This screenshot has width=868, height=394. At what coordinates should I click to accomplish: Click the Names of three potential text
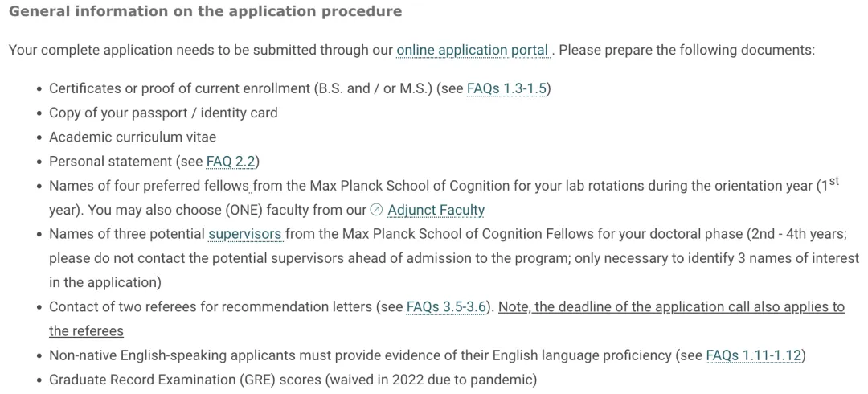(127, 234)
